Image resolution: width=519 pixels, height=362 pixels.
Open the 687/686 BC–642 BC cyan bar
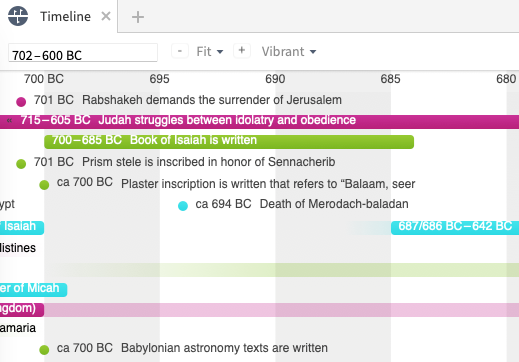coord(455,228)
